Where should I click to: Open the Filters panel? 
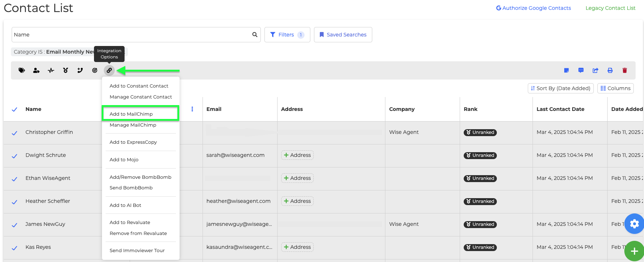[x=287, y=35]
